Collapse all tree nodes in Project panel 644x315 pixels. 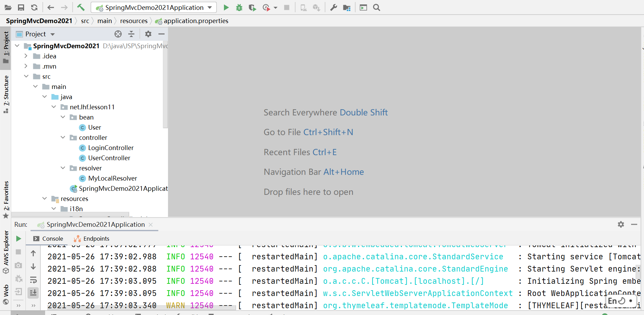tap(131, 34)
